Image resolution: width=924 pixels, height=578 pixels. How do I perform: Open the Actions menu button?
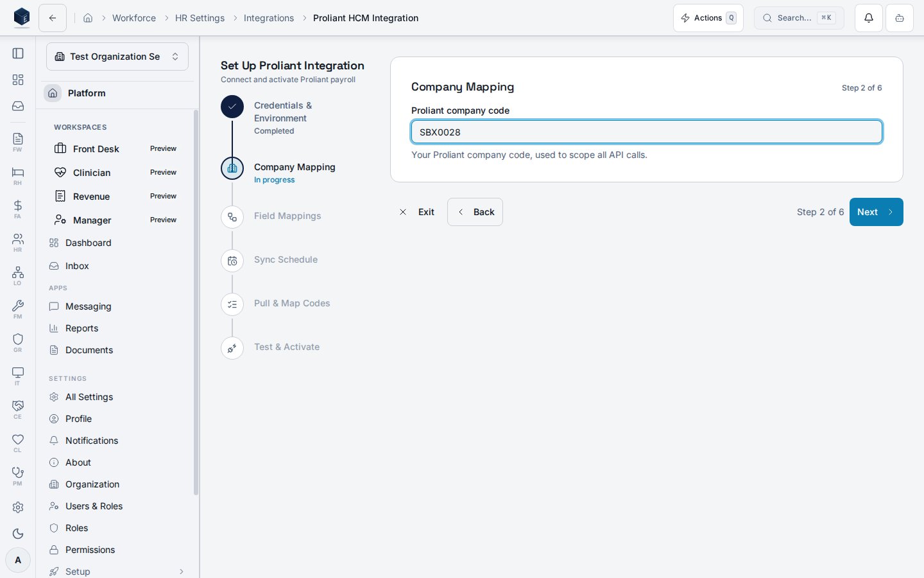point(708,18)
